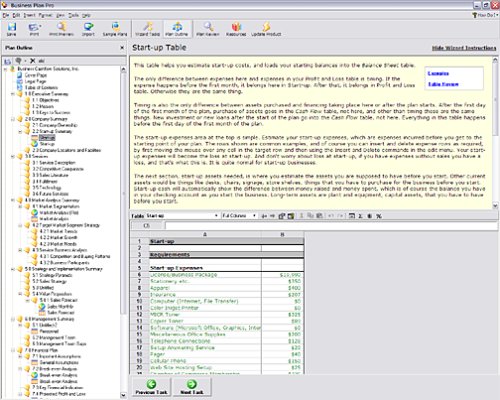Click the first icon in the outline toolbar
The height and width of the screenshot is (400, 500).
(x=7, y=61)
